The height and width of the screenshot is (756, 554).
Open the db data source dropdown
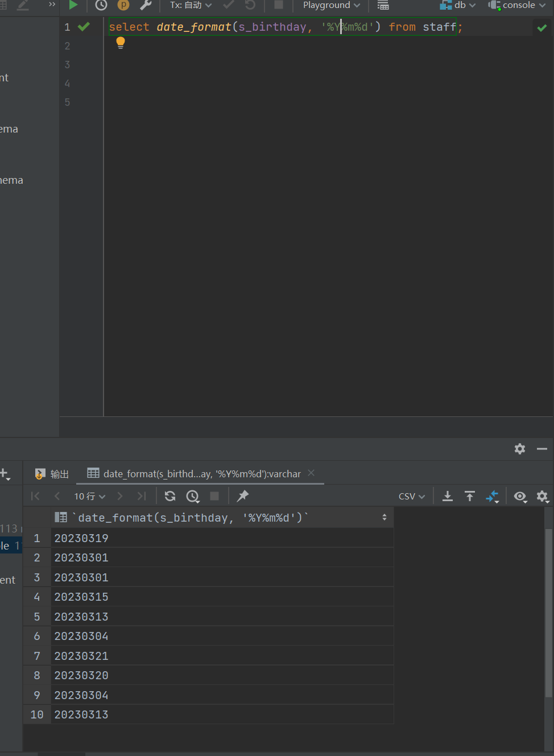[x=458, y=5]
